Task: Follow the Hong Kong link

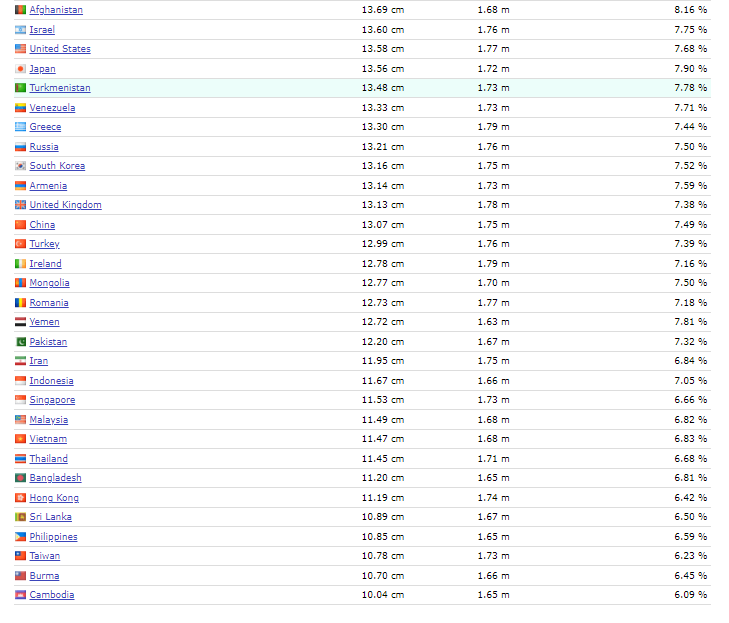Action: point(54,498)
